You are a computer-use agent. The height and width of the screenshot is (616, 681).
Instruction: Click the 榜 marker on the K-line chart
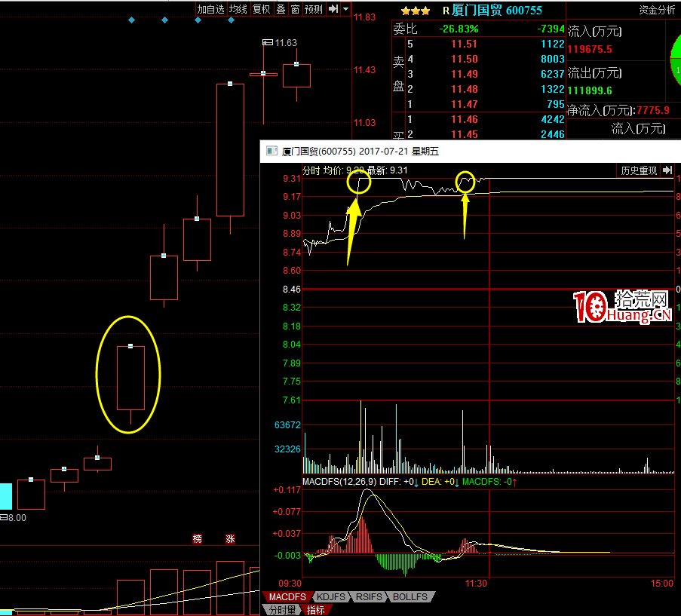[x=197, y=539]
